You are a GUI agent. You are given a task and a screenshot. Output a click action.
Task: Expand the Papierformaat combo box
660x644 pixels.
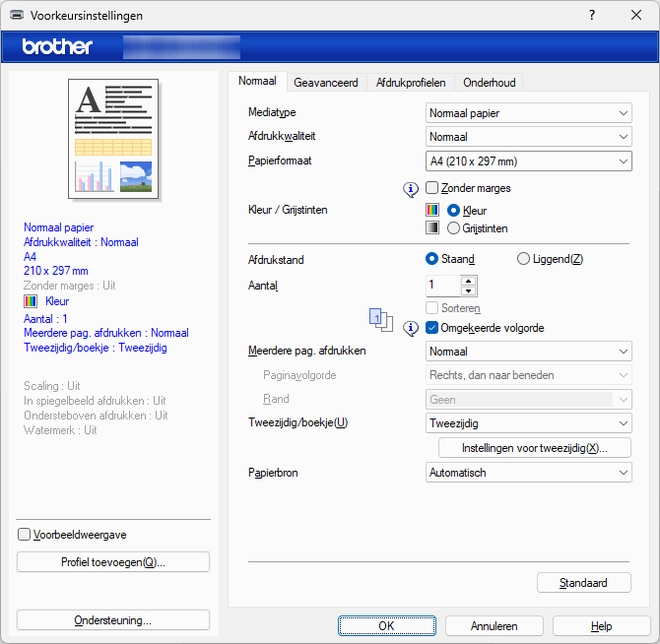528,161
